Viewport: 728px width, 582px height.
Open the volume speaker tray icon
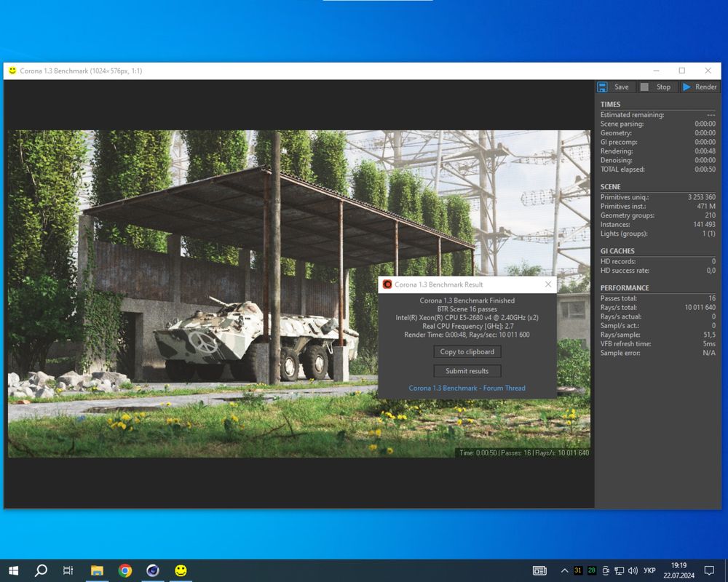633,570
